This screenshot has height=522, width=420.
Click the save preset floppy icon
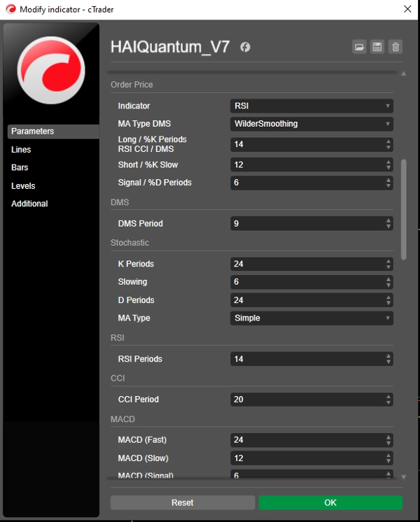point(377,47)
